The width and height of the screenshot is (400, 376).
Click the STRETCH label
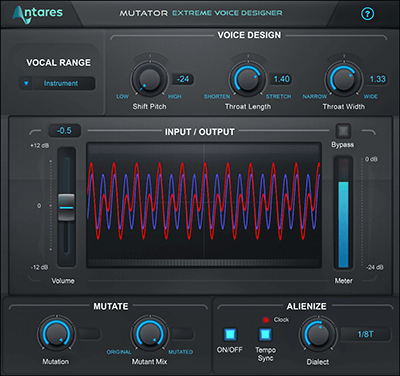(278, 96)
